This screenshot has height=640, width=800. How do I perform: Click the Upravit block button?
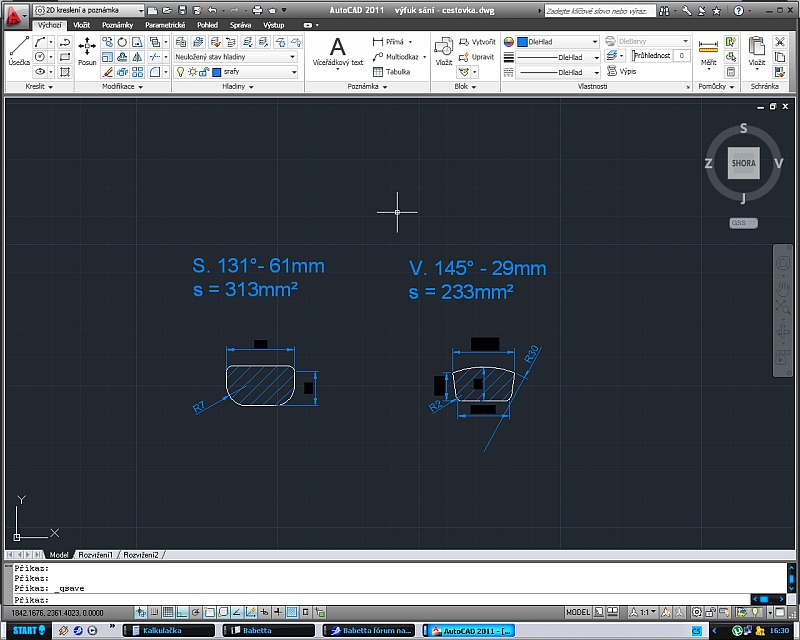click(477, 57)
